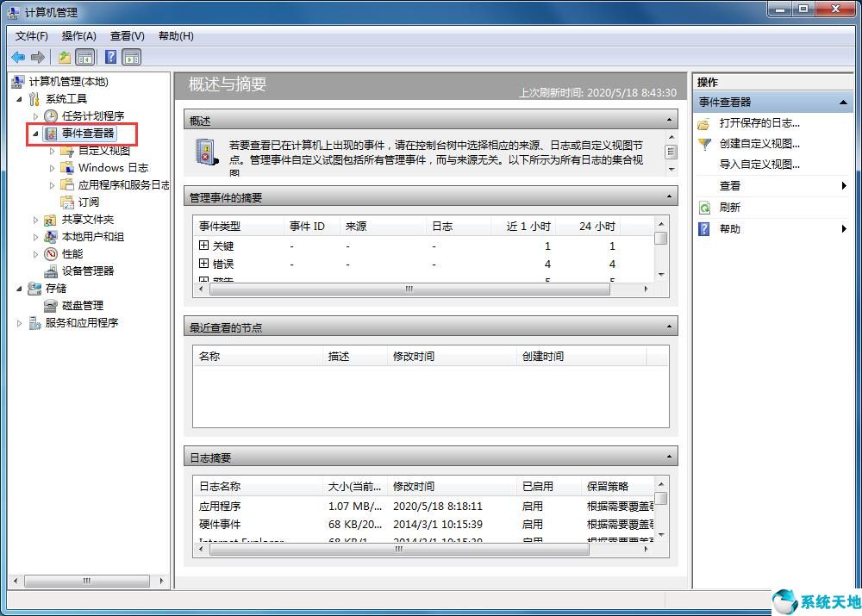Click the show/hide console tree icon
This screenshot has height=616, width=862.
coord(85,57)
